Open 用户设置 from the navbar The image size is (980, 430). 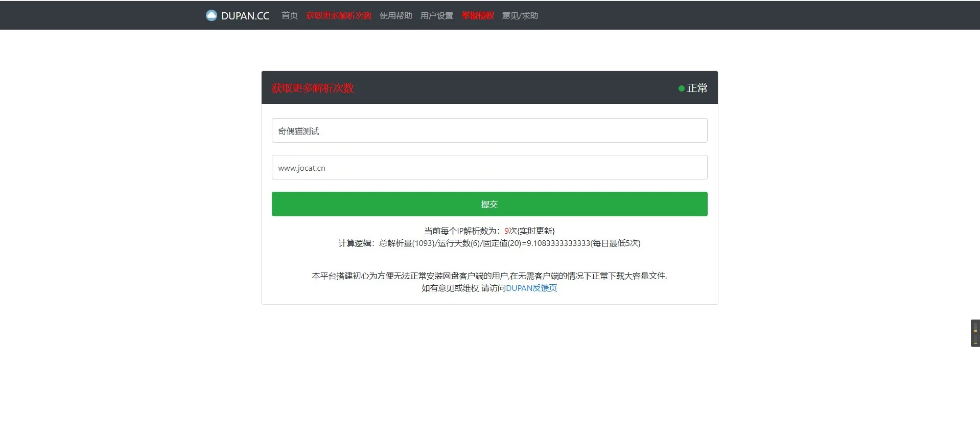tap(436, 16)
